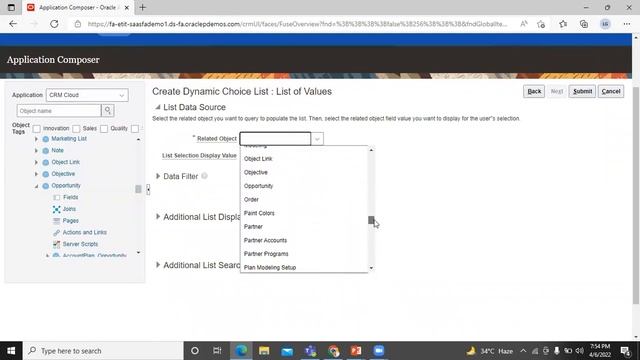
Task: Click the Related Object dropdown arrow
Action: pyautogui.click(x=317, y=139)
